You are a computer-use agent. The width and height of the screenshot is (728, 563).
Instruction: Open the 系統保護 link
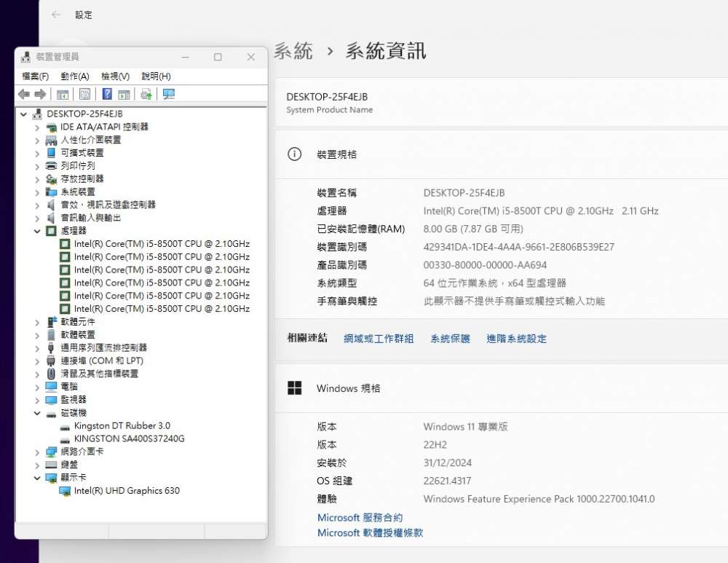pyautogui.click(x=450, y=339)
